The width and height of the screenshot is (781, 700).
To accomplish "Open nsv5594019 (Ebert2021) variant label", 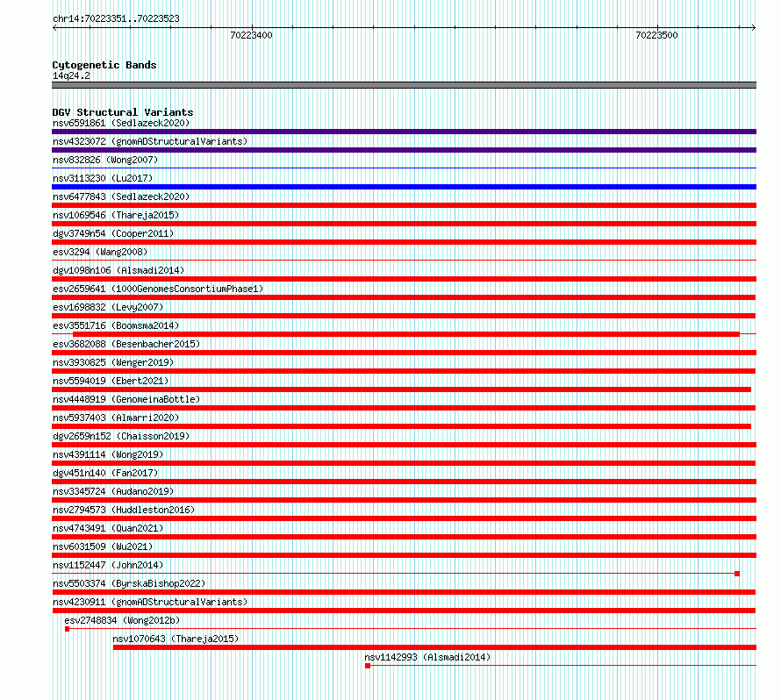I will point(111,381).
